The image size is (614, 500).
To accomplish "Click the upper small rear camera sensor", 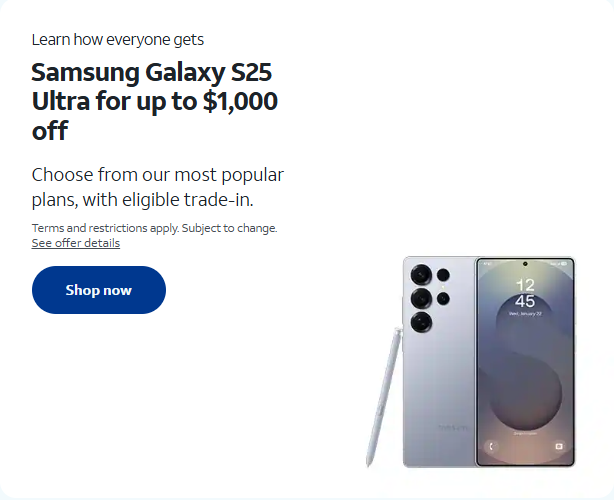I will pos(443,275).
